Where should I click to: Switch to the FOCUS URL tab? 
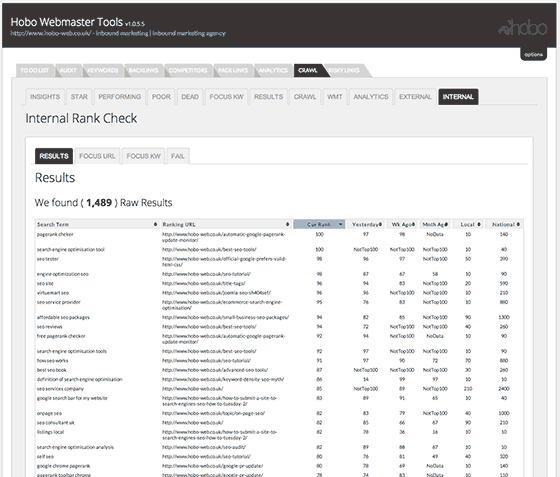pyautogui.click(x=97, y=156)
